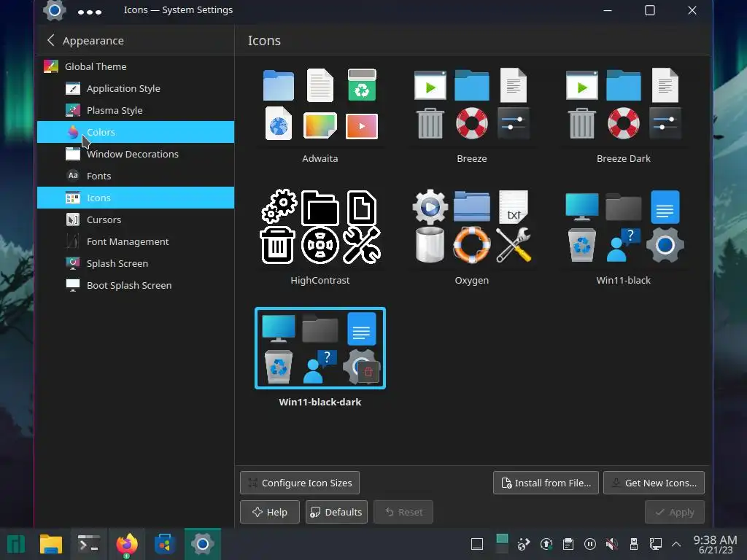The height and width of the screenshot is (560, 747).
Task: Open Cursors settings
Action: (x=136, y=219)
